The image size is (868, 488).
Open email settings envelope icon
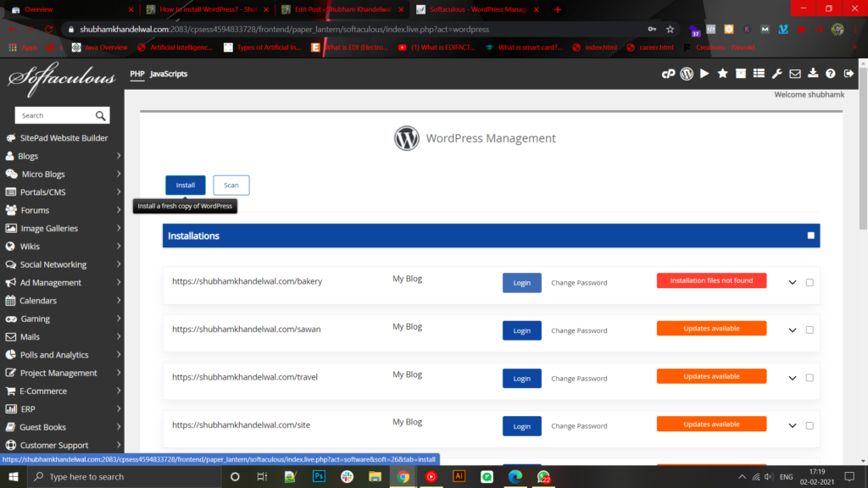795,74
